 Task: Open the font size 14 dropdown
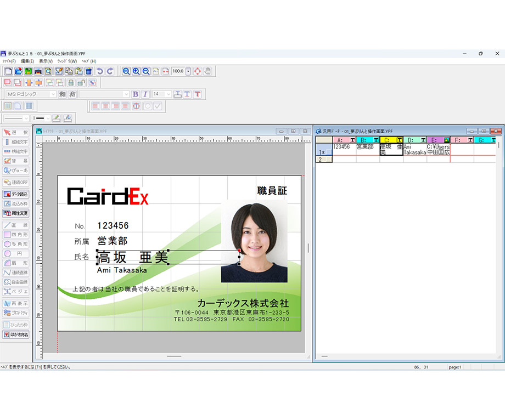pyautogui.click(x=168, y=94)
